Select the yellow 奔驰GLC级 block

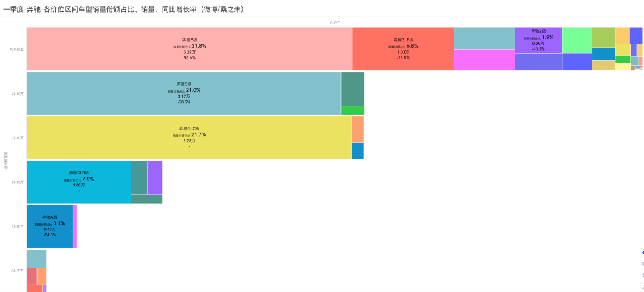[190, 138]
